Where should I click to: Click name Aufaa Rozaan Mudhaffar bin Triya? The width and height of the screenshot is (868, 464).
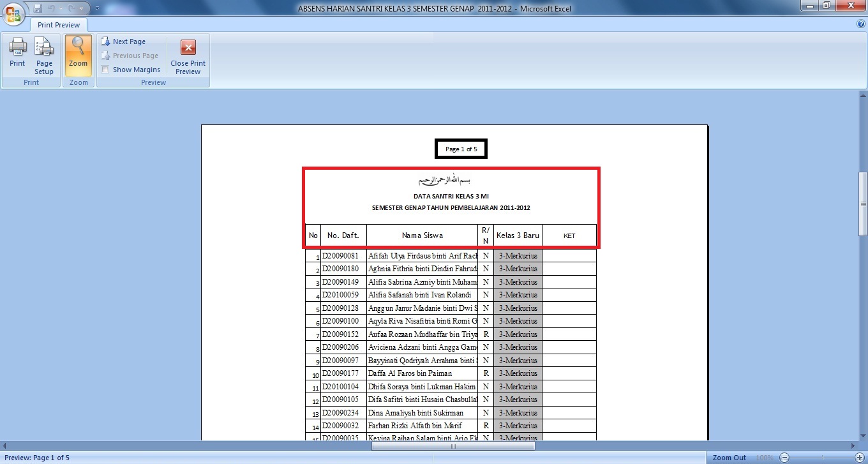coord(423,334)
